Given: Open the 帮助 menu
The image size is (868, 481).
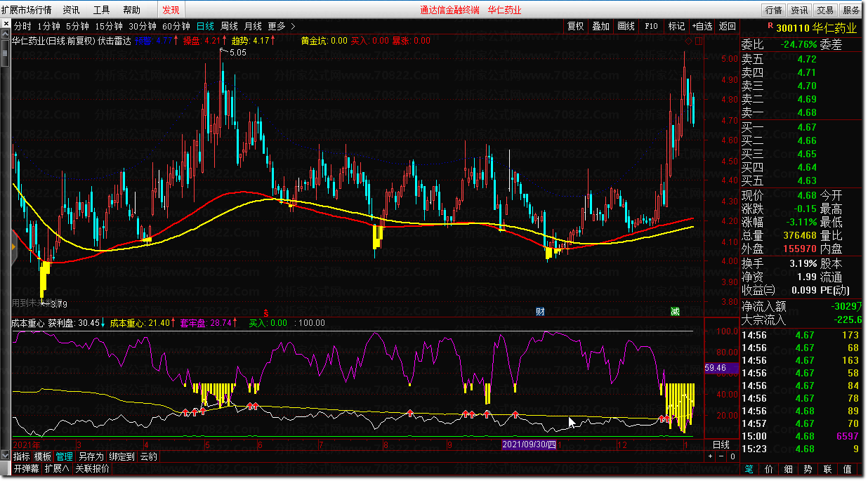Looking at the screenshot, I should point(131,10).
